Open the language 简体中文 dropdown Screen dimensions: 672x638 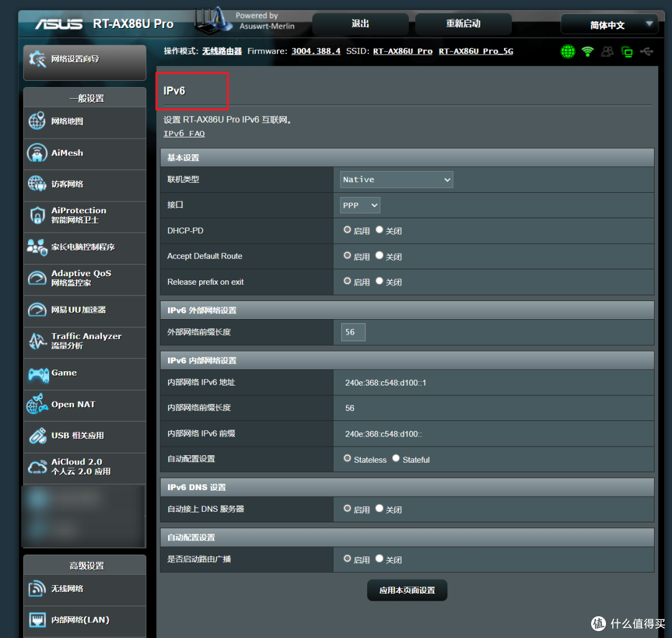pos(609,24)
